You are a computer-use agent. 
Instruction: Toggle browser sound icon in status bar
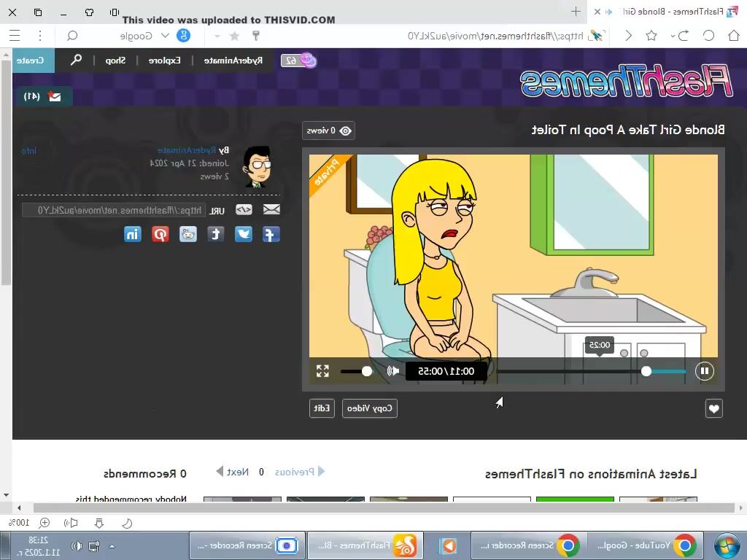coord(71,524)
